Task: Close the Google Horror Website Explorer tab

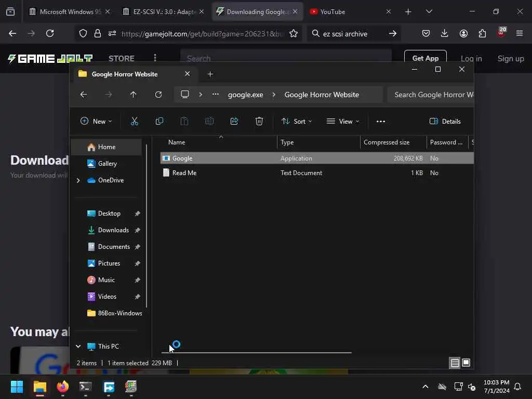Action: click(187, 74)
